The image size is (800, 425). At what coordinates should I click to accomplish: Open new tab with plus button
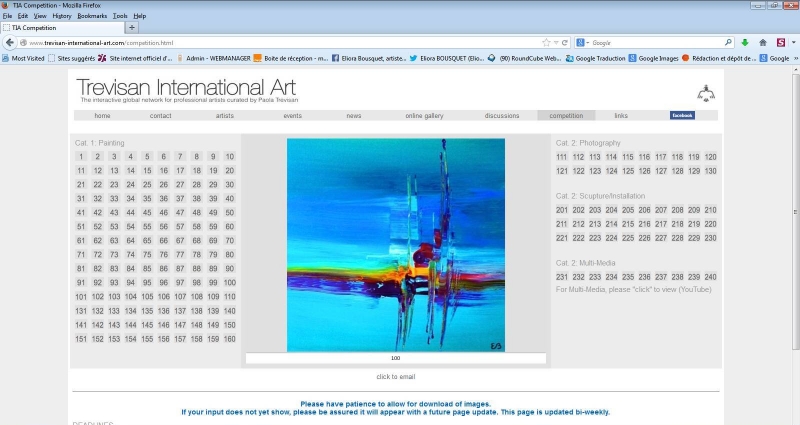(133, 27)
